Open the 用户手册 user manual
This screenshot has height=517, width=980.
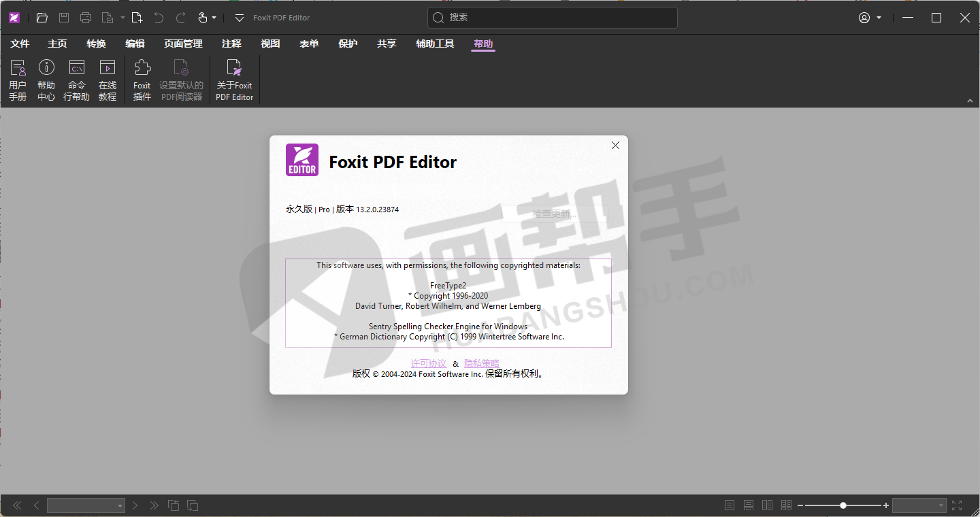[x=18, y=80]
